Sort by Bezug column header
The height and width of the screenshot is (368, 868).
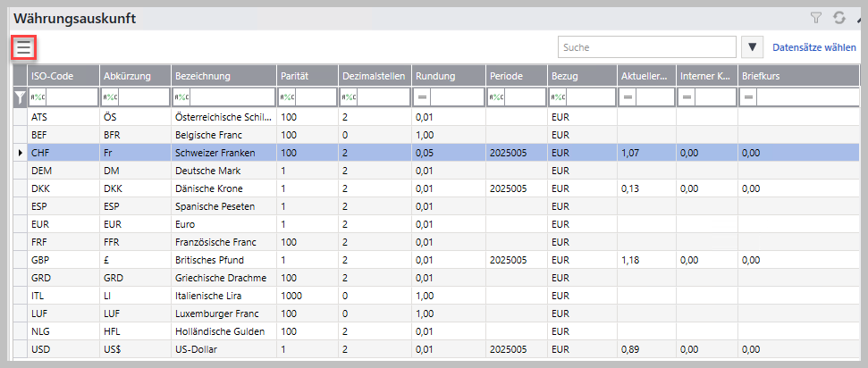point(583,76)
